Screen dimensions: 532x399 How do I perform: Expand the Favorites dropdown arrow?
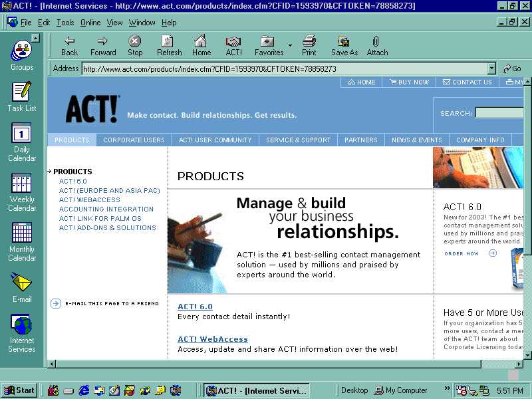(x=290, y=45)
